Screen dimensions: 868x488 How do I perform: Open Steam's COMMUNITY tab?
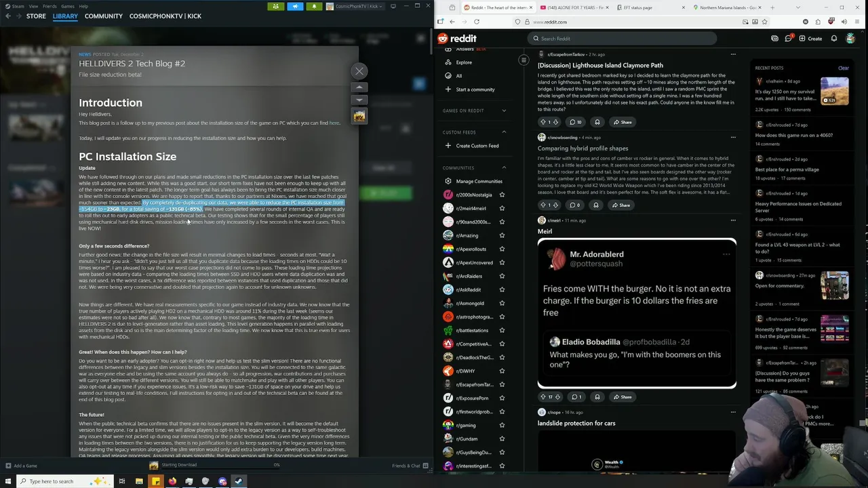(x=104, y=16)
